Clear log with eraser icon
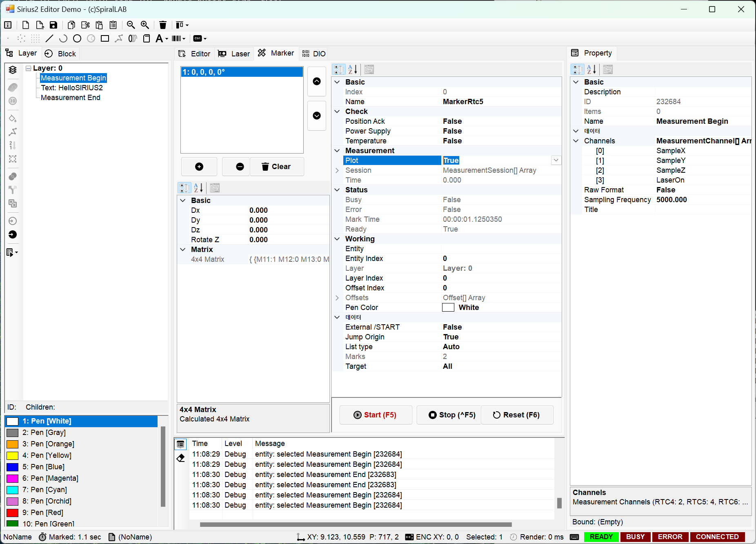This screenshot has height=544, width=756. click(181, 458)
